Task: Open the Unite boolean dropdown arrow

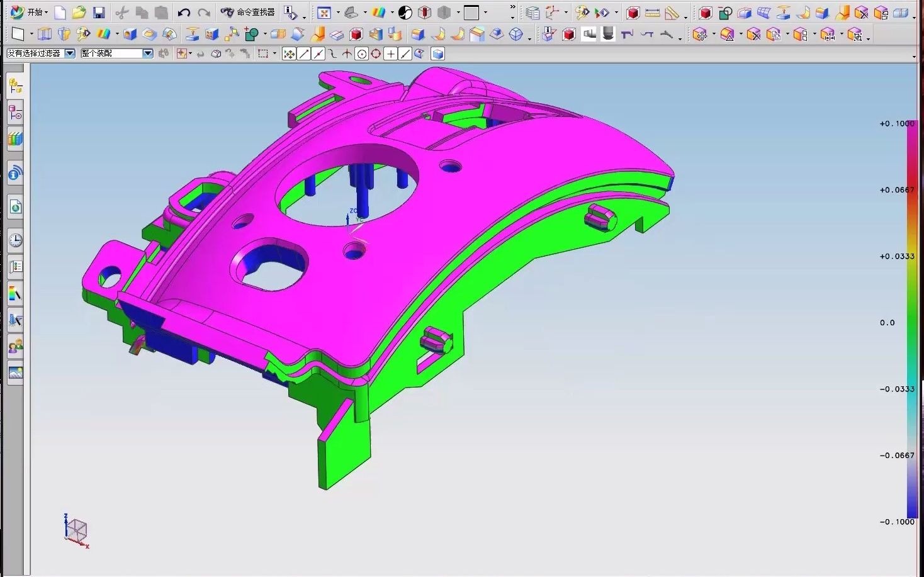Action: tap(265, 35)
